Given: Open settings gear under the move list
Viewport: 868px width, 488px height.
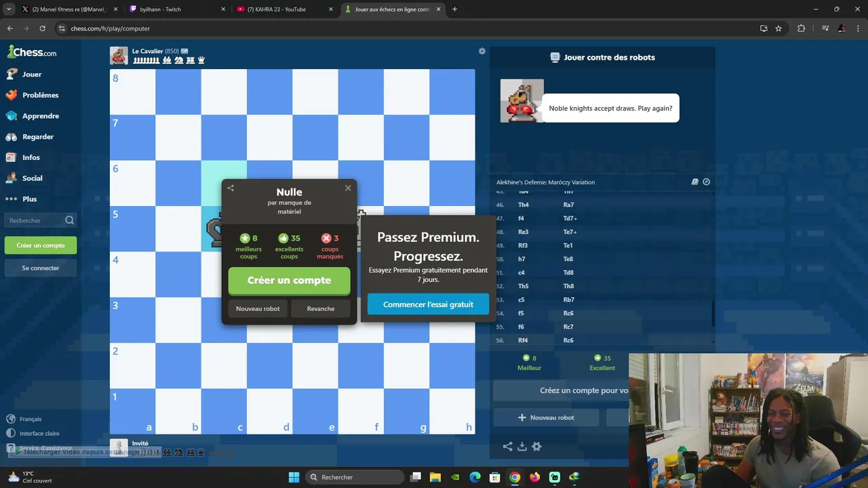Looking at the screenshot, I should [x=536, y=446].
